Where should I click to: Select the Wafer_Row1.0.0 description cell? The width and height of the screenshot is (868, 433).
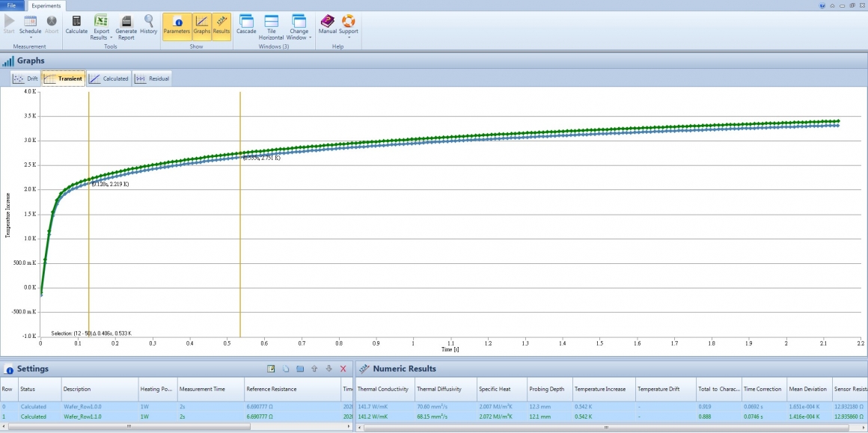[100, 407]
